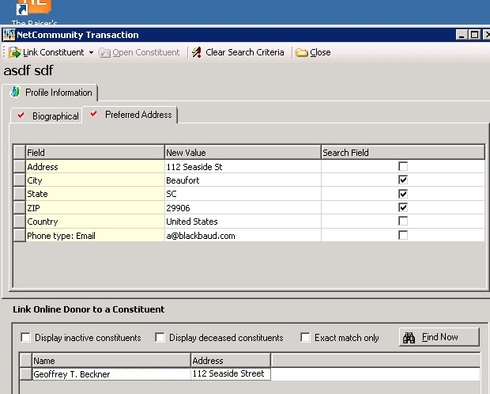This screenshot has width=490, height=394.
Task: Click the State field name cell
Action: 95,194
